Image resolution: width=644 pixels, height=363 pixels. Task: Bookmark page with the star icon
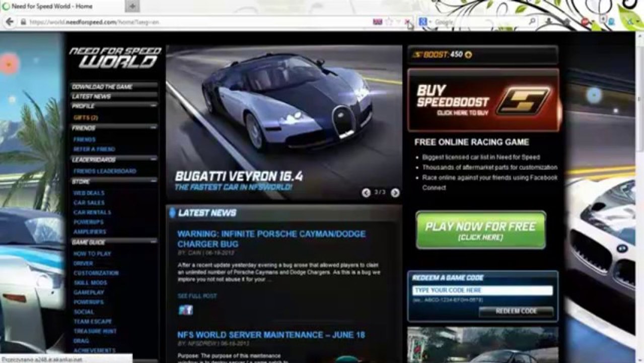pos(389,22)
